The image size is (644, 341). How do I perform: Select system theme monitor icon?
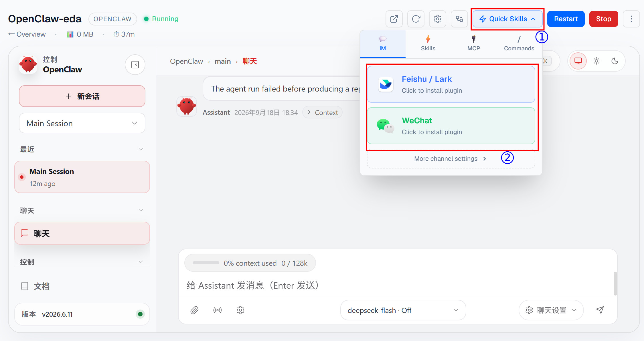point(578,61)
